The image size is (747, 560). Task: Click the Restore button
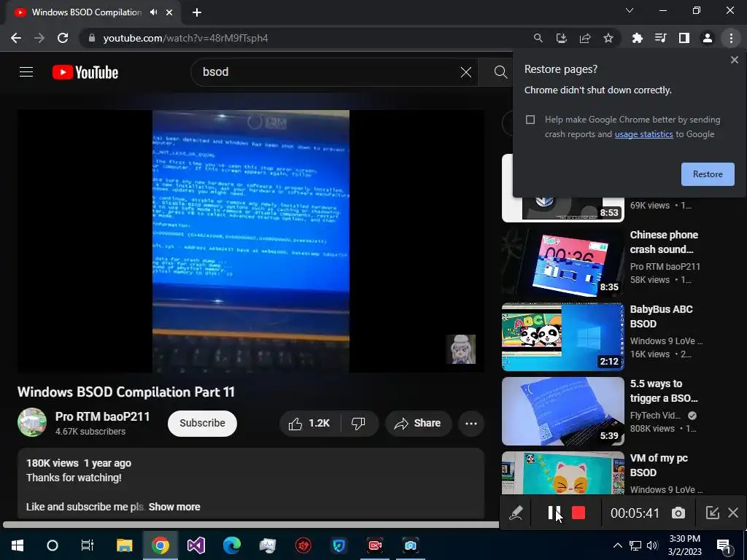[x=708, y=174]
